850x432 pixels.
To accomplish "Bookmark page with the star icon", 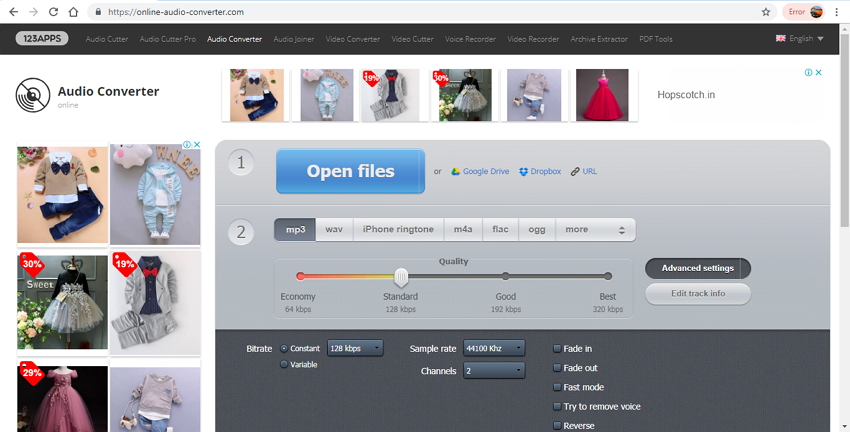I will click(x=766, y=12).
